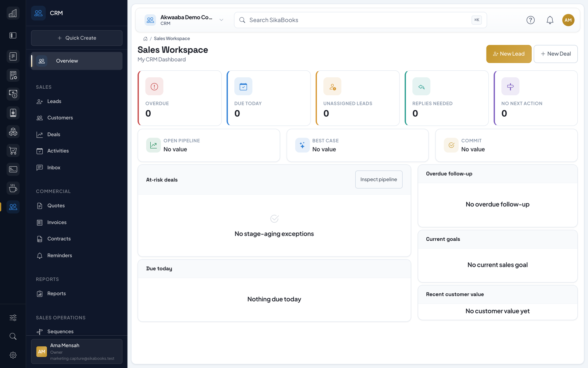Click the 'No stage-aging exceptions' text
588x368 pixels.
[x=274, y=234]
